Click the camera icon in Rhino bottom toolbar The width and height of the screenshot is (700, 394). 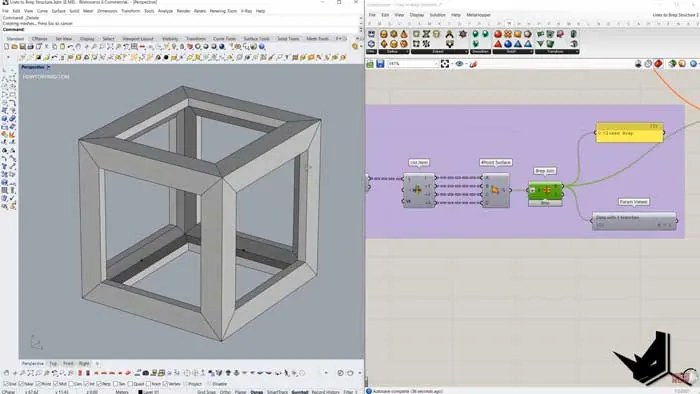coord(146,373)
